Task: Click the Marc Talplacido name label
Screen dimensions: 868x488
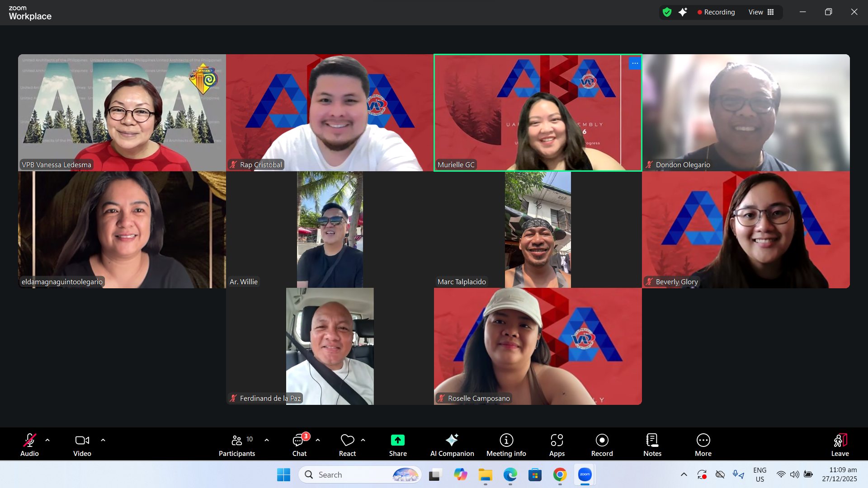Action: coord(462,282)
